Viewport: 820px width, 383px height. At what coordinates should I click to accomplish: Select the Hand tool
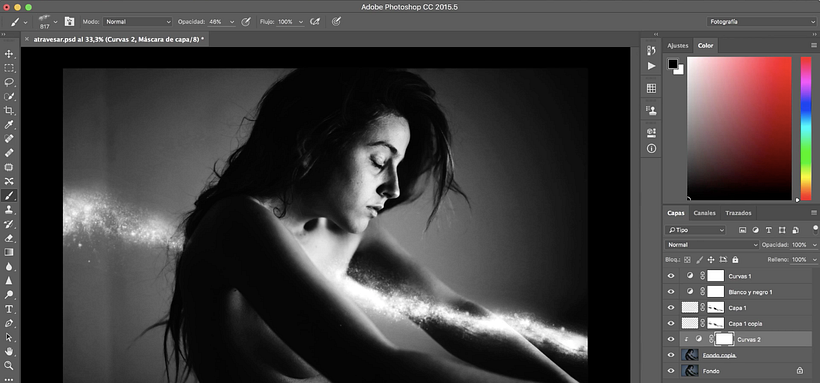[9, 351]
